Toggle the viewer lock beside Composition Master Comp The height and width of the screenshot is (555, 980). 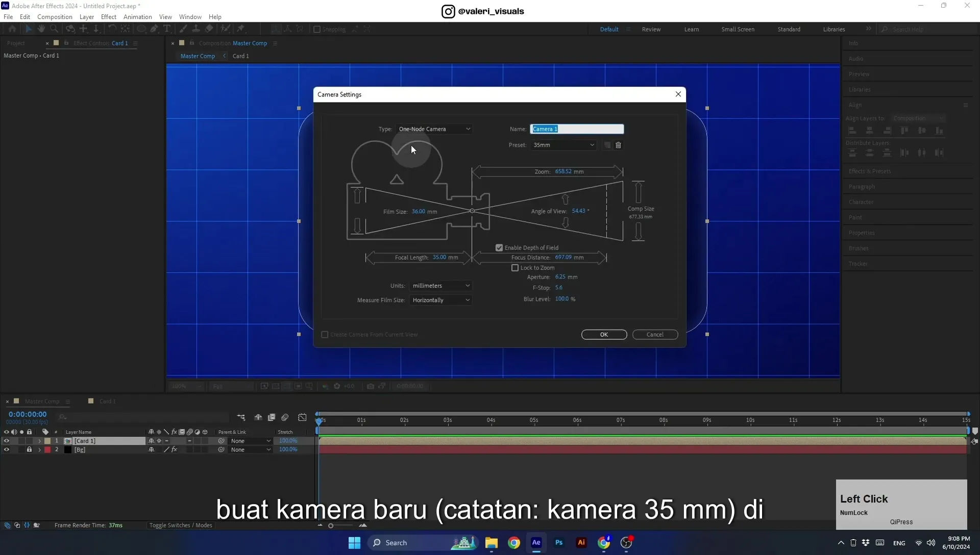click(192, 43)
